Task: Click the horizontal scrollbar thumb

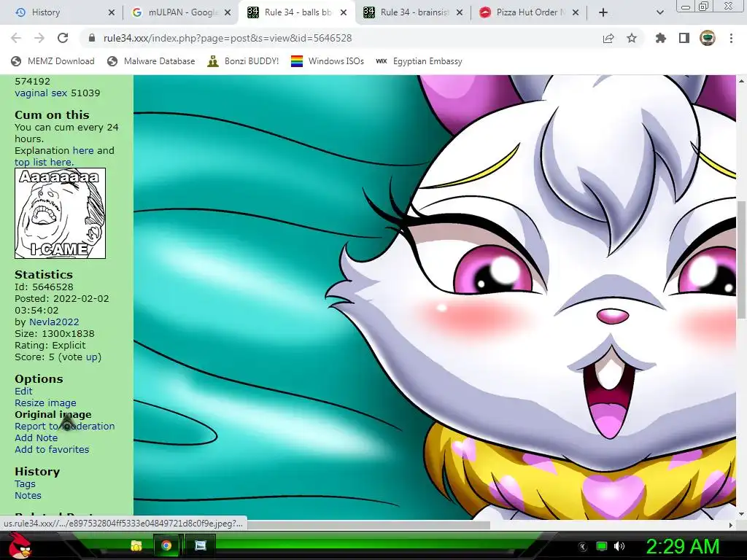Action: 368,525
